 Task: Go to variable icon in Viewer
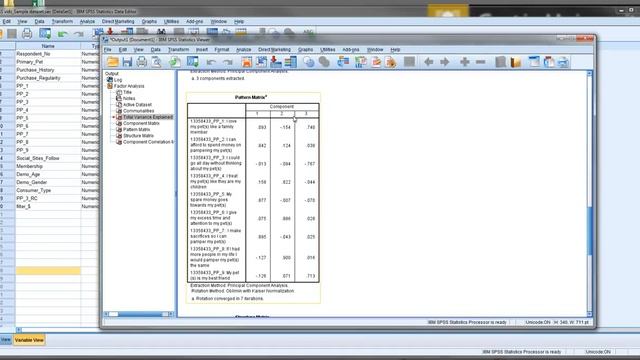click(x=276, y=62)
